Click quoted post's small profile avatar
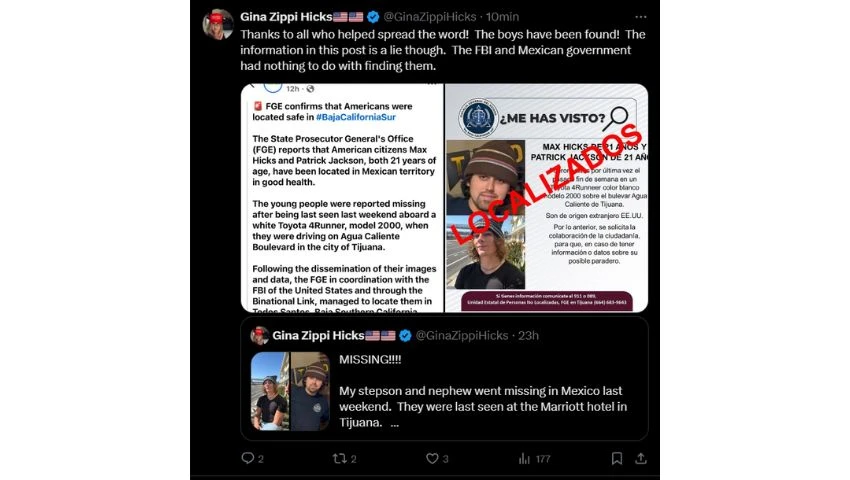The height and width of the screenshot is (480, 850). [260, 336]
